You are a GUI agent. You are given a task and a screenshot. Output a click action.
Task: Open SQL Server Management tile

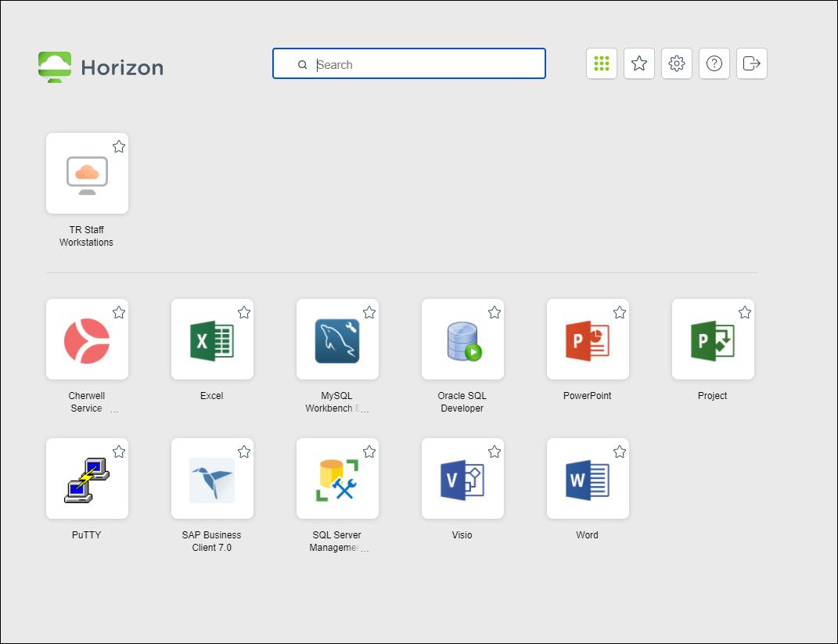pyautogui.click(x=337, y=478)
